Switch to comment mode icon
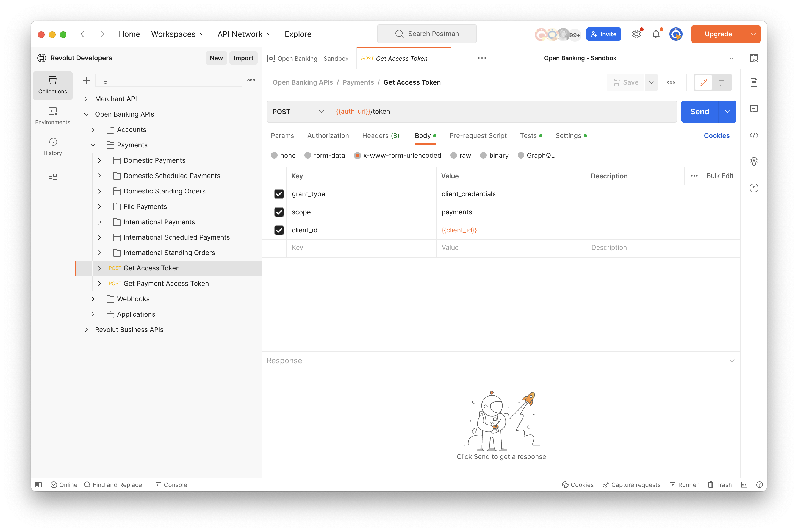 point(721,82)
